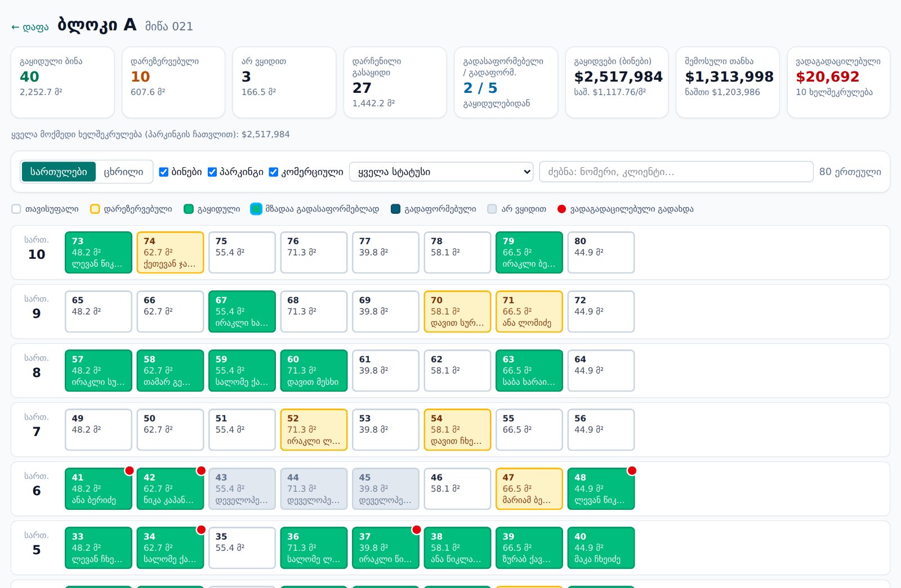Open sold unit 36 card

tap(314, 548)
